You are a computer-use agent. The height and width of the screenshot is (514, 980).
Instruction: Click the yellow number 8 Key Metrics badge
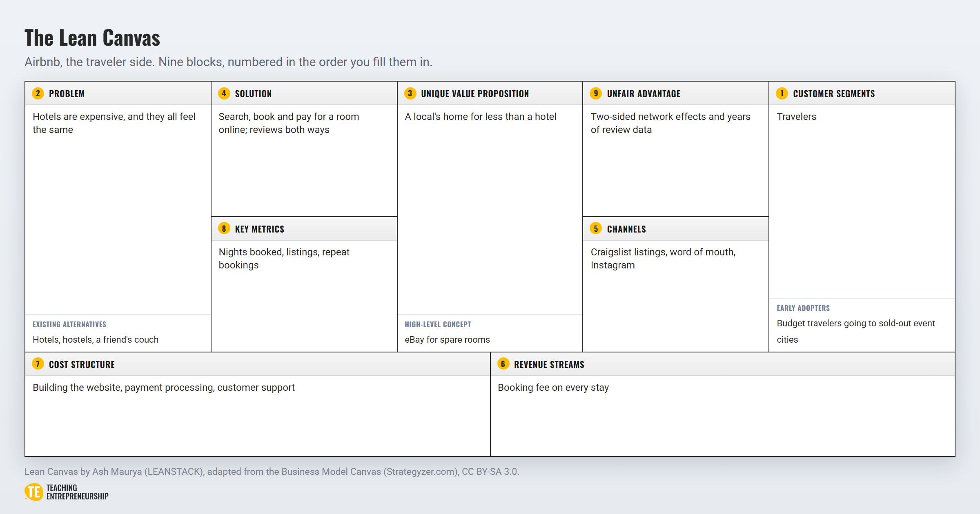click(224, 228)
